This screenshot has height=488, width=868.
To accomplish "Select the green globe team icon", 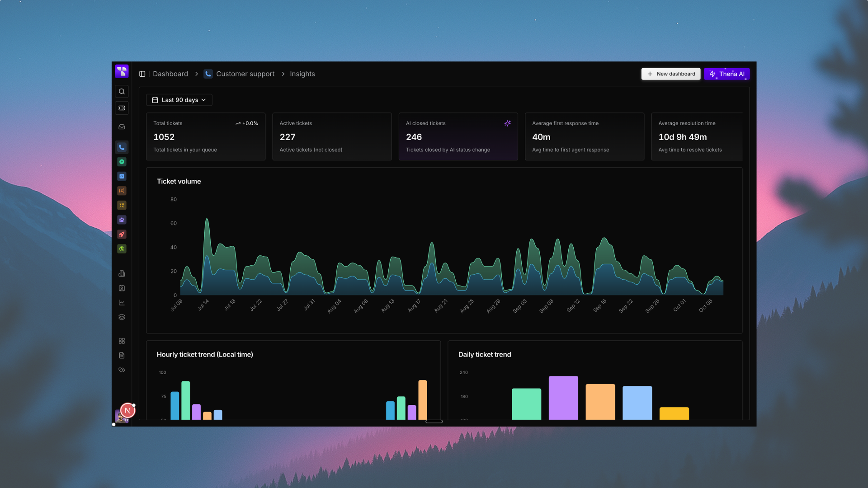I will [x=122, y=249].
